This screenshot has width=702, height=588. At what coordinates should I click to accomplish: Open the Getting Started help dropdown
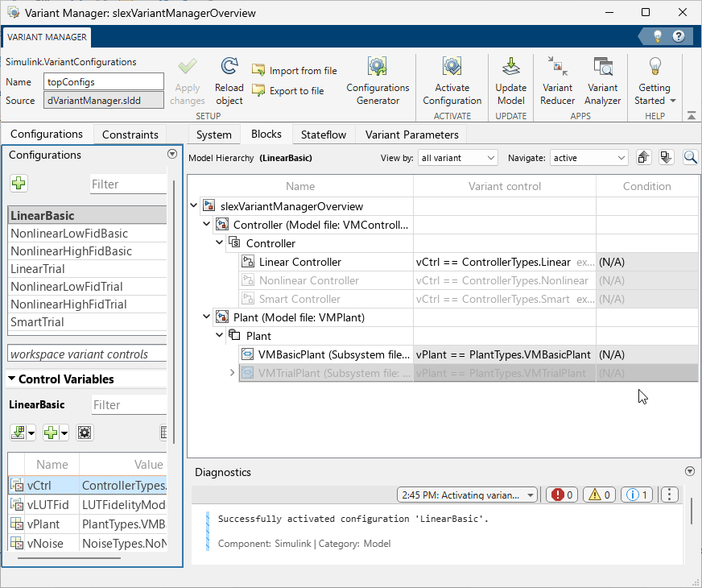point(655,81)
